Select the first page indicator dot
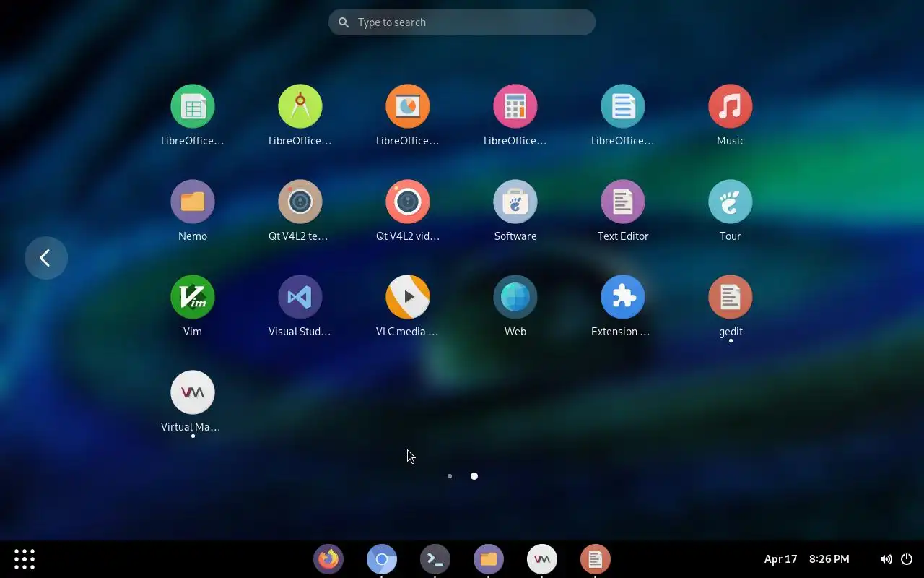 pyautogui.click(x=450, y=476)
